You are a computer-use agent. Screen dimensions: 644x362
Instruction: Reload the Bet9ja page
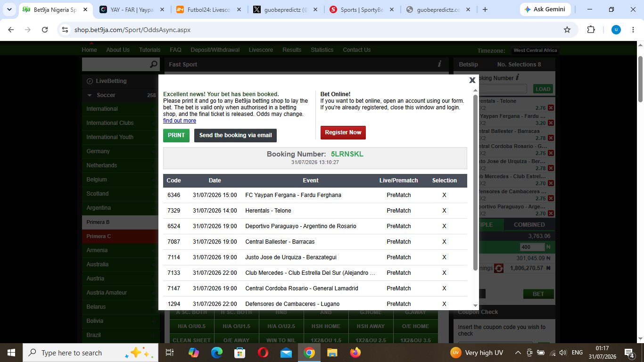pos(45,30)
